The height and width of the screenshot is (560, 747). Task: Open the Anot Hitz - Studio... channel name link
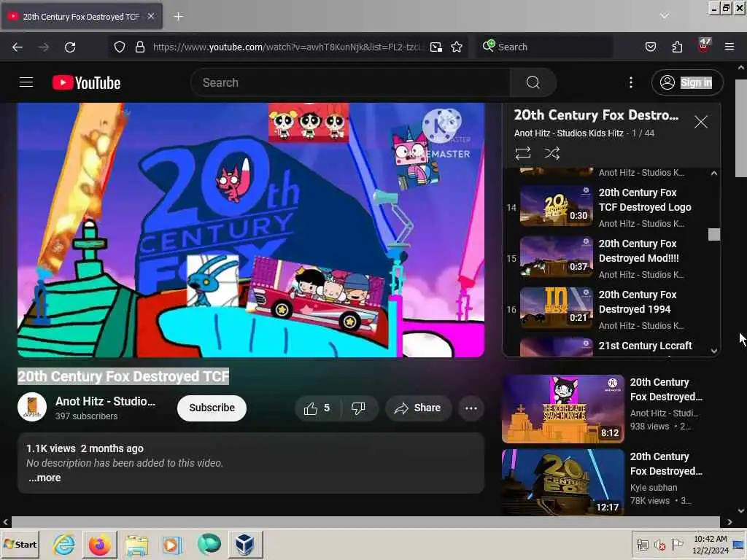pos(105,402)
